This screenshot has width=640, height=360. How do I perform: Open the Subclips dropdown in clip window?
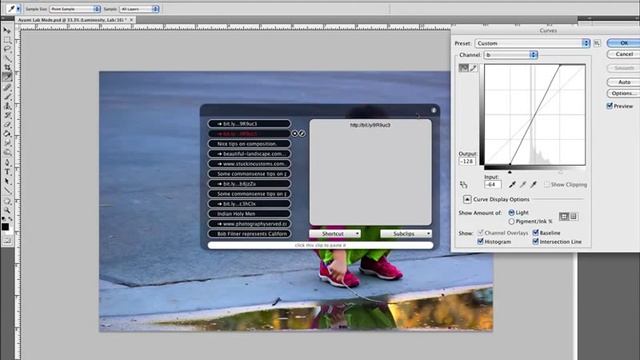click(x=406, y=234)
